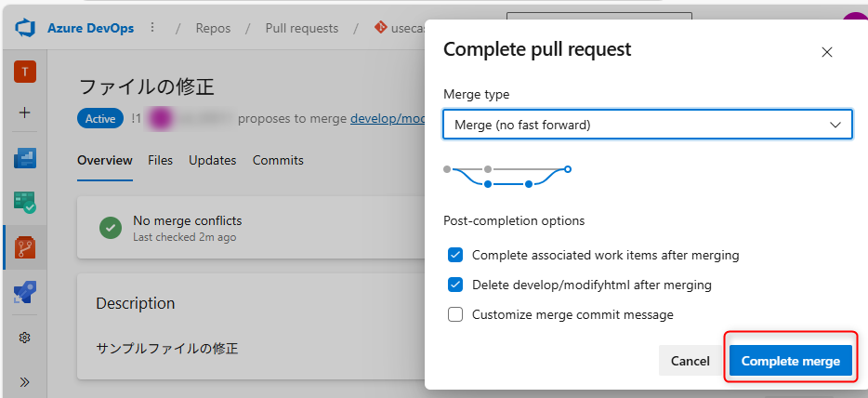Open the project tile labeled T

click(x=25, y=72)
